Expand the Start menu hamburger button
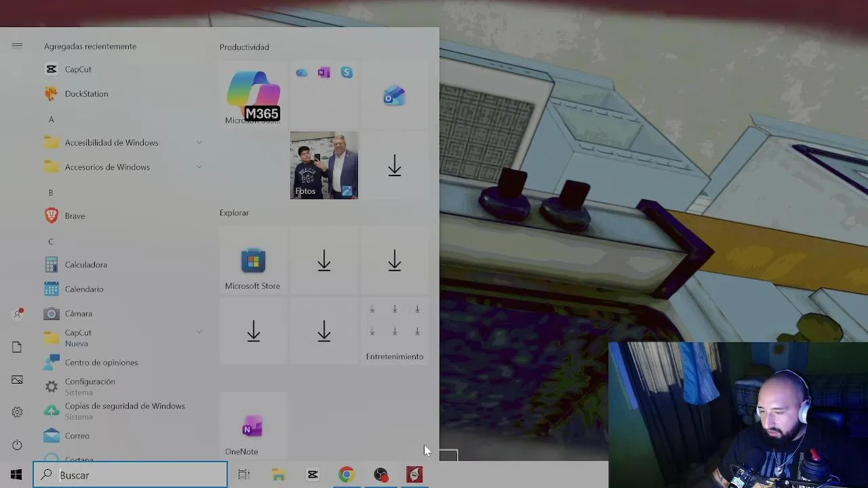The height and width of the screenshot is (488, 868). tap(17, 45)
